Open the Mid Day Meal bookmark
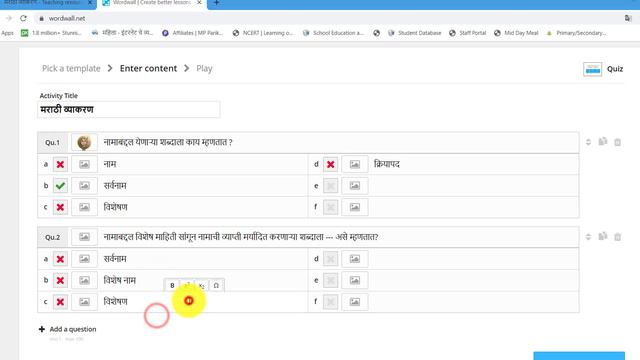The height and width of the screenshot is (360, 640). click(x=516, y=33)
